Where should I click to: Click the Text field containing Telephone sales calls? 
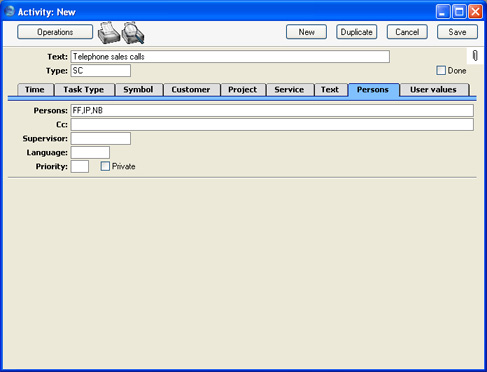coord(230,57)
